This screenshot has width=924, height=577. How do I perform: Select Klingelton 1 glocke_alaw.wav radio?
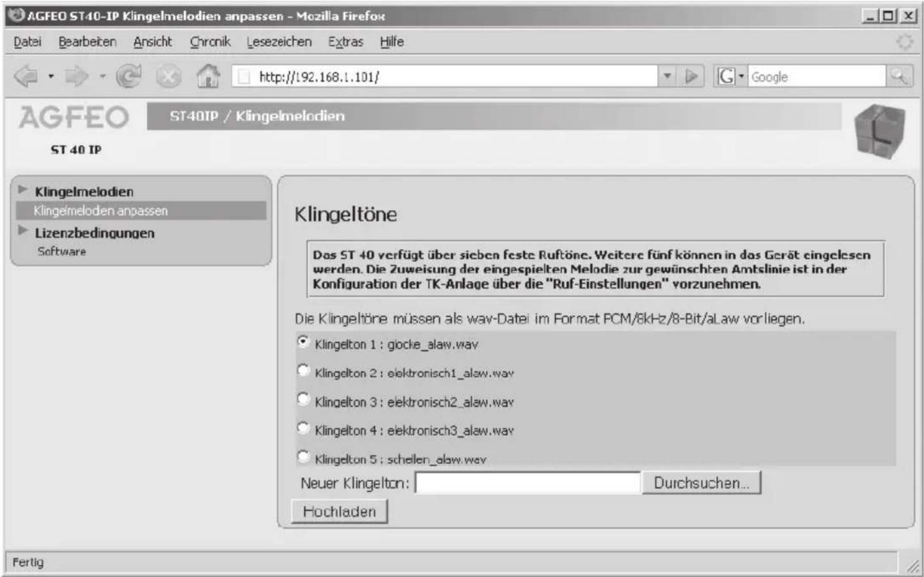303,342
